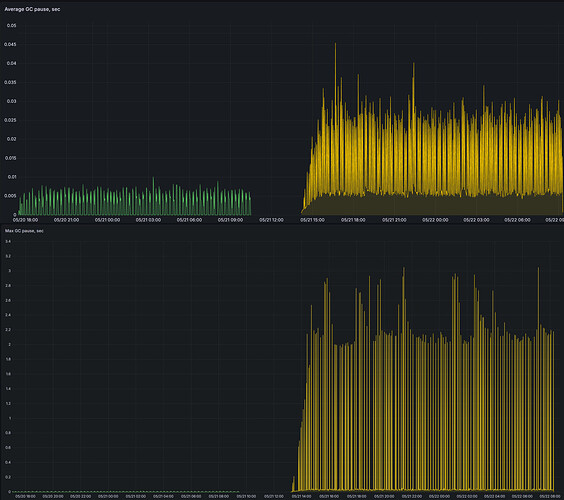
Task: Click the tallest yellow spike in Average GC chart
Action: (336, 119)
